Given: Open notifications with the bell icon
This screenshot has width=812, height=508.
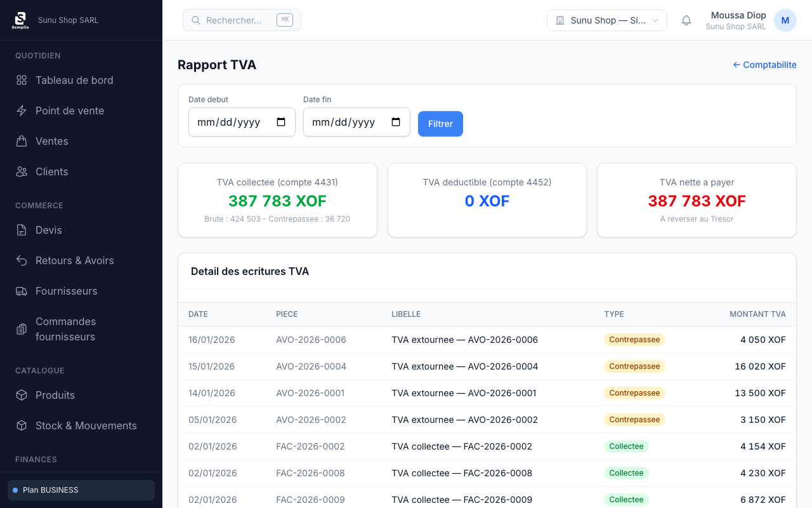Looking at the screenshot, I should (x=686, y=20).
